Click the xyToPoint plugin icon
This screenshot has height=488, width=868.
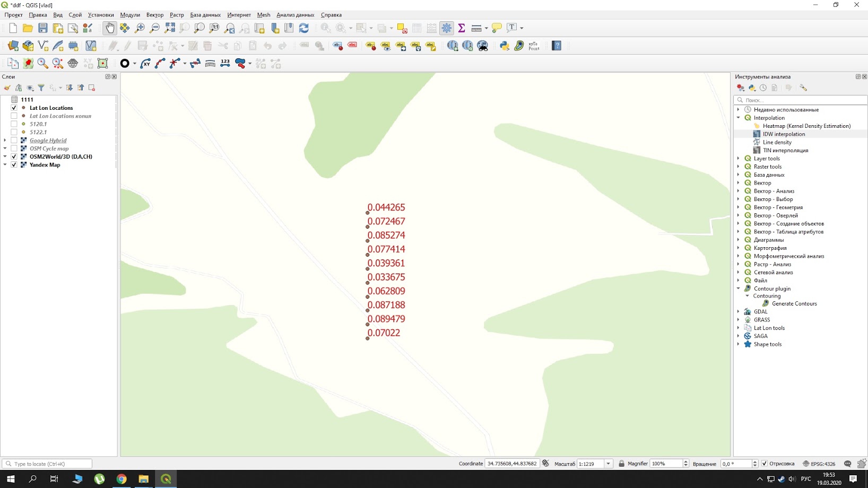[x=534, y=46]
